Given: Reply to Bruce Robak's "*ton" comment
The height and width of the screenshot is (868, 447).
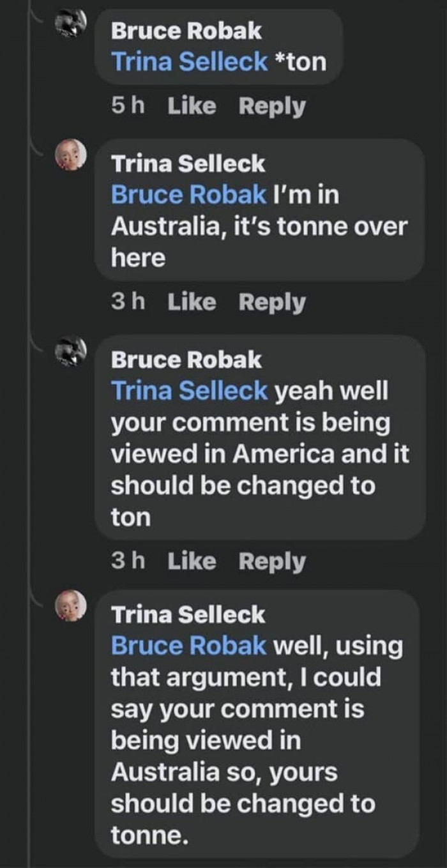Looking at the screenshot, I should point(272,106).
